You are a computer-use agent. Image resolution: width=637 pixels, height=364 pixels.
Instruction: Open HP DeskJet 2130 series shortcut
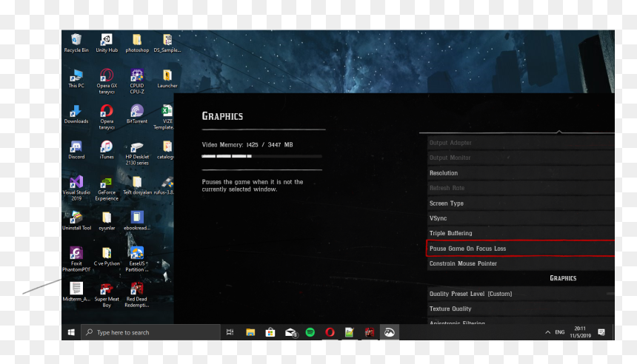(x=137, y=153)
